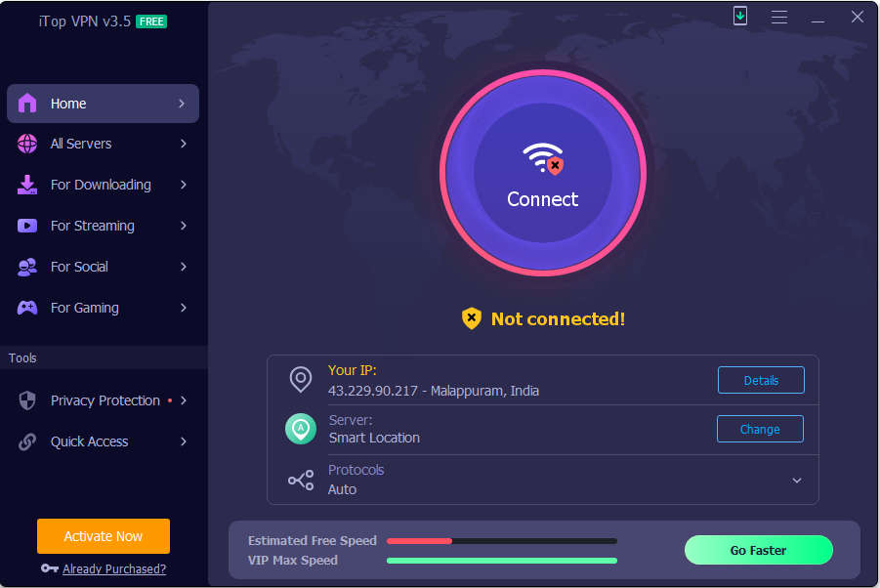Click the Estimated Free Speed bar

502,541
